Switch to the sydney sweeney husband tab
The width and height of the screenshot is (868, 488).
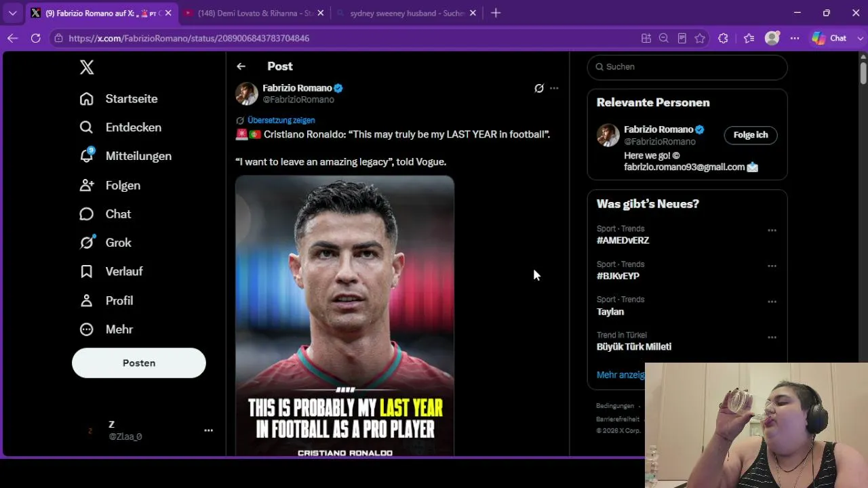[x=406, y=13]
